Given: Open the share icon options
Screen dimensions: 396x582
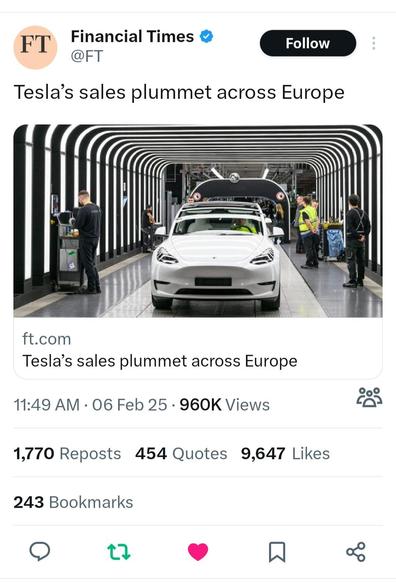Looking at the screenshot, I should click(x=356, y=552).
